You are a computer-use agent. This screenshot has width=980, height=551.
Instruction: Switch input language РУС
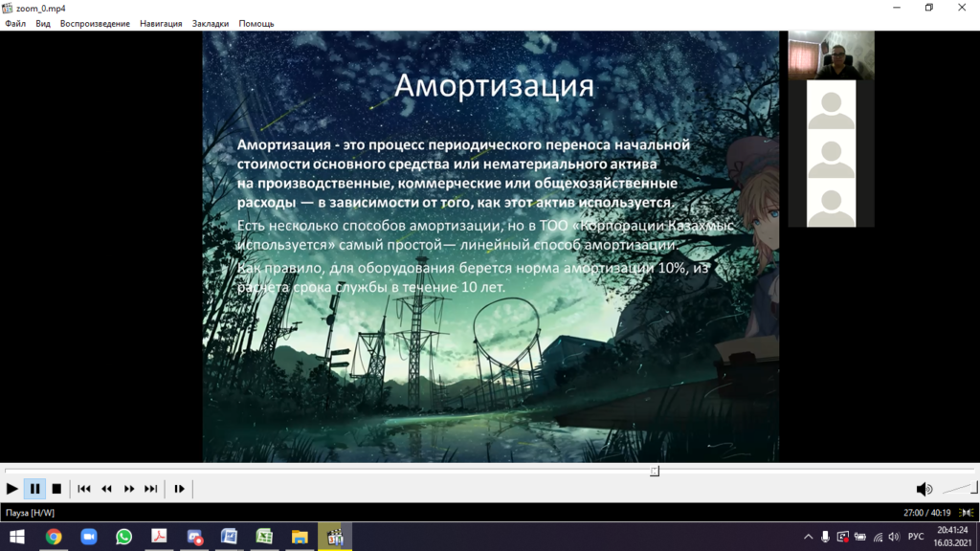(916, 537)
